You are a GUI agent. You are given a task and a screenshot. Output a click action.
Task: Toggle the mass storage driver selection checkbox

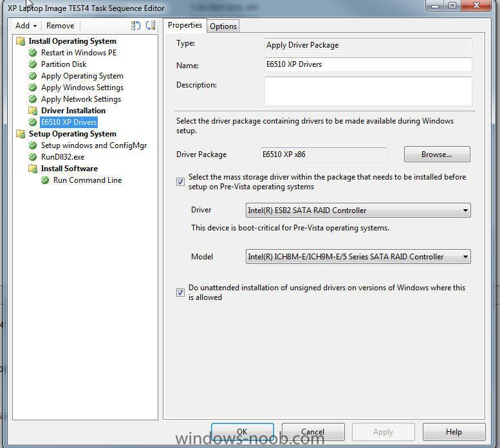180,182
